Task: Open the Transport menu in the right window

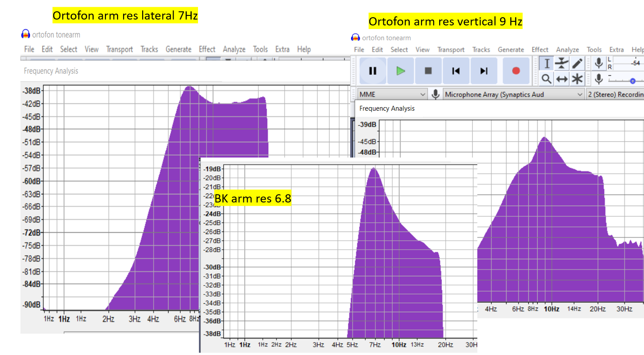Action: pyautogui.click(x=451, y=49)
